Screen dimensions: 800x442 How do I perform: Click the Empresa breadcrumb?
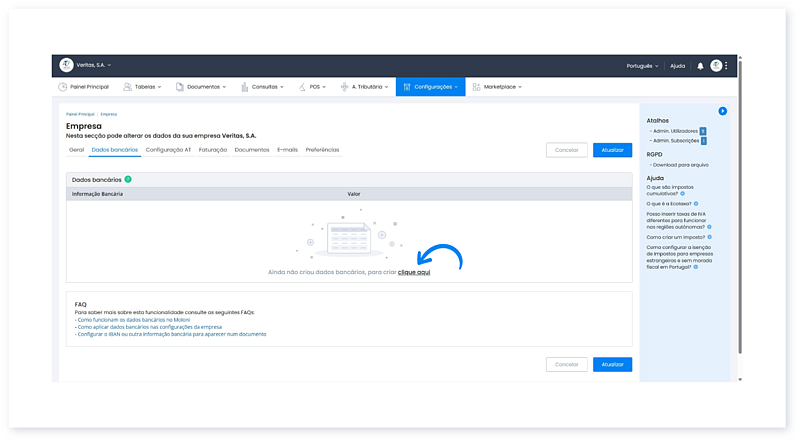[109, 114]
